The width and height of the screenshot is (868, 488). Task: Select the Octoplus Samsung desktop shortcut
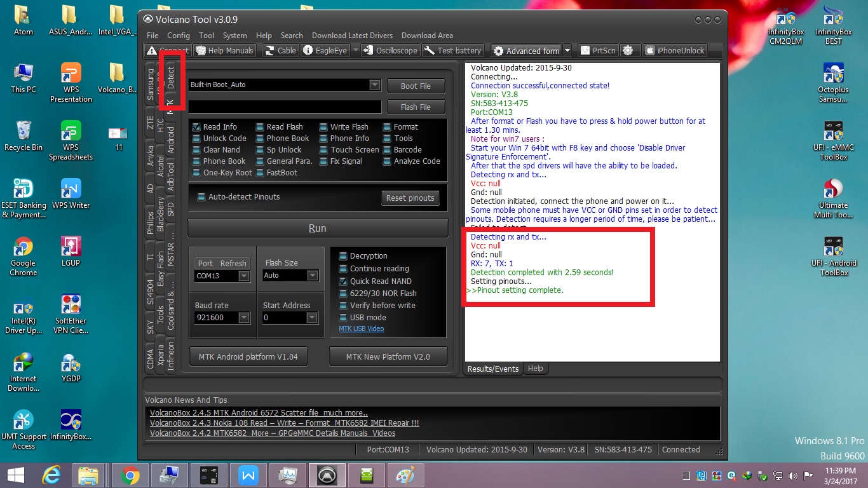point(833,83)
